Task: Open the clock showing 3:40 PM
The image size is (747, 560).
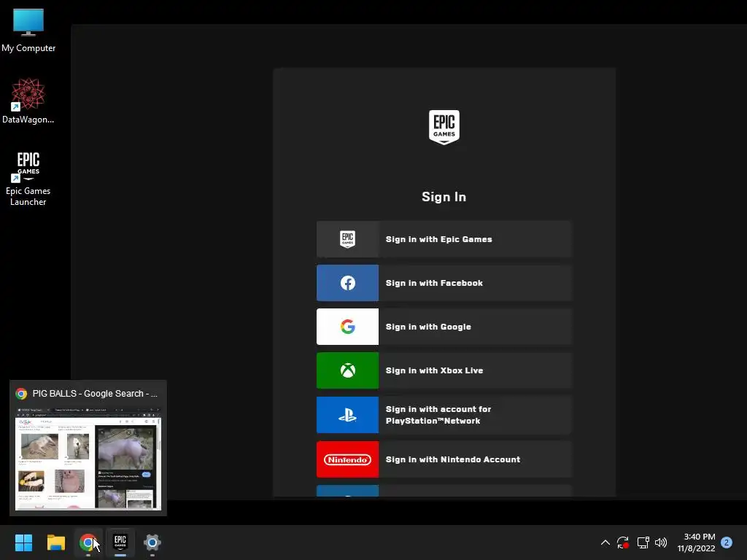Action: 696,542
